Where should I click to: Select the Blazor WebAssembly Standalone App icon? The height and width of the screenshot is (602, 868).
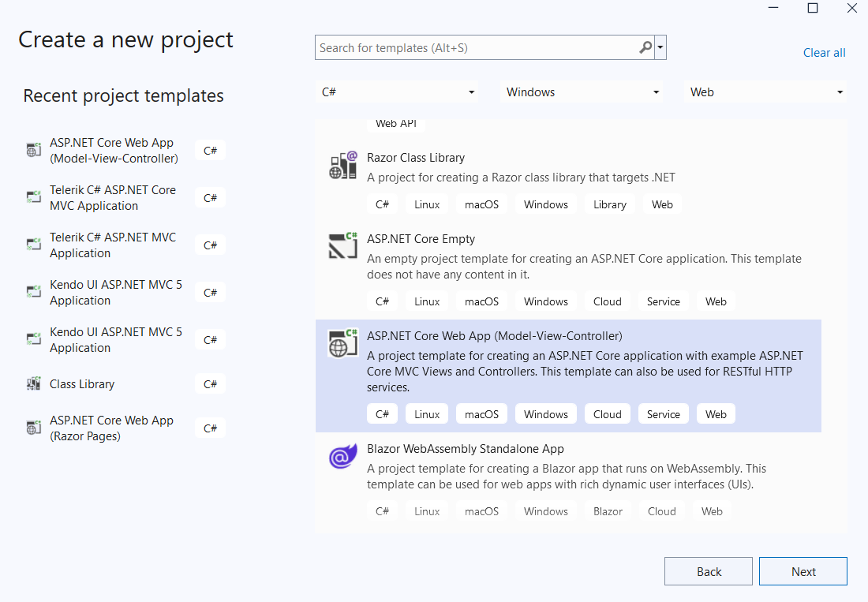coord(342,456)
